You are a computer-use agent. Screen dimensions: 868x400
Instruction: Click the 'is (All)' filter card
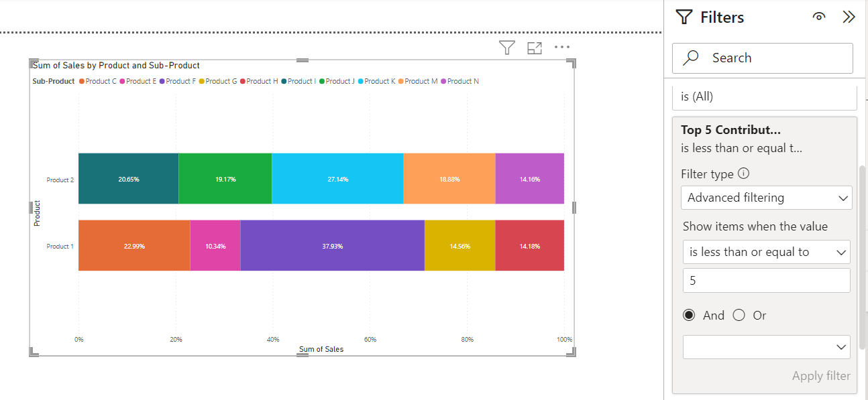pos(765,96)
